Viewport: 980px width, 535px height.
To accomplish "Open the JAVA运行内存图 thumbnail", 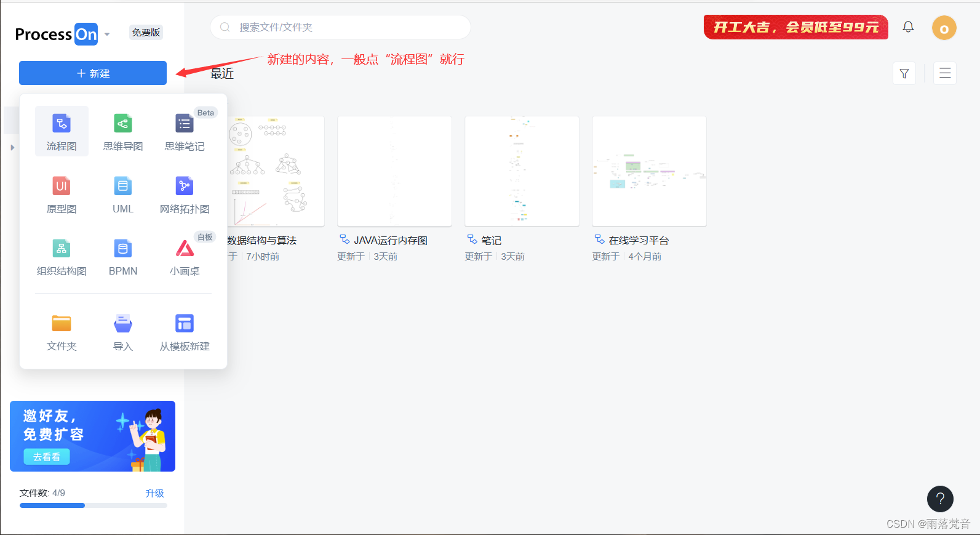I will click(394, 171).
